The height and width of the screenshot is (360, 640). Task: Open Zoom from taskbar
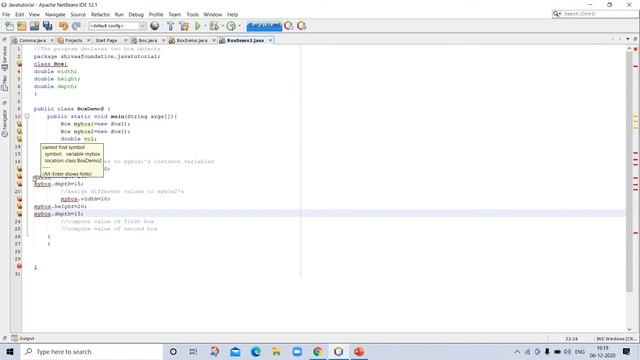297,351
